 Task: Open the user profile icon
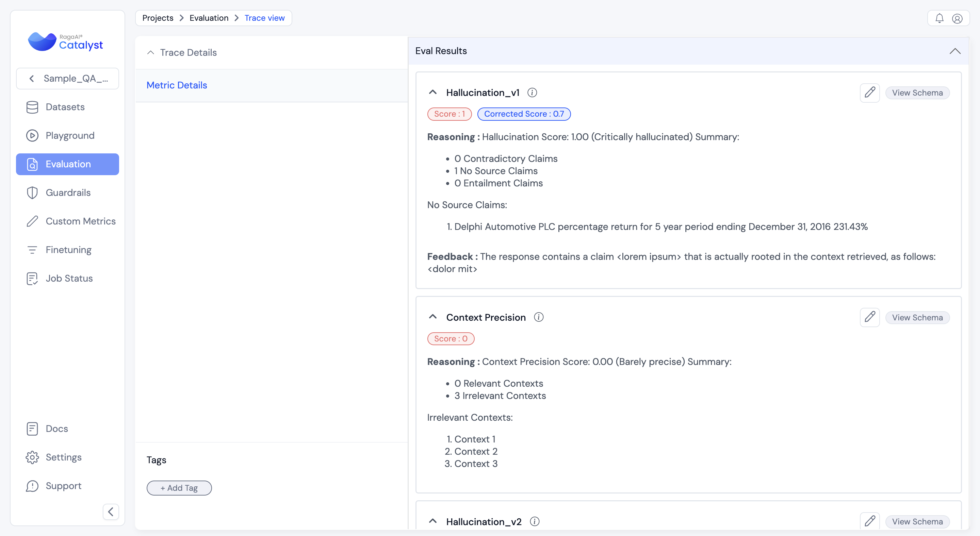[957, 18]
